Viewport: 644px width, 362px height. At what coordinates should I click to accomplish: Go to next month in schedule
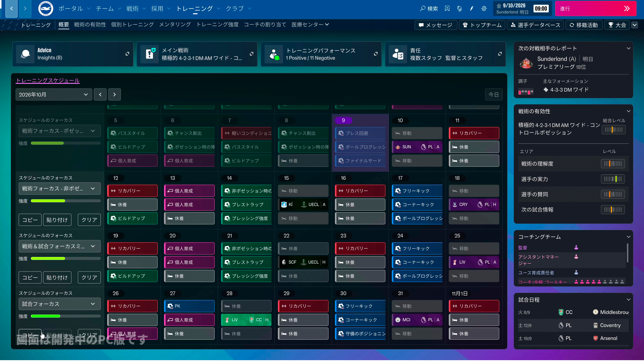click(x=115, y=94)
